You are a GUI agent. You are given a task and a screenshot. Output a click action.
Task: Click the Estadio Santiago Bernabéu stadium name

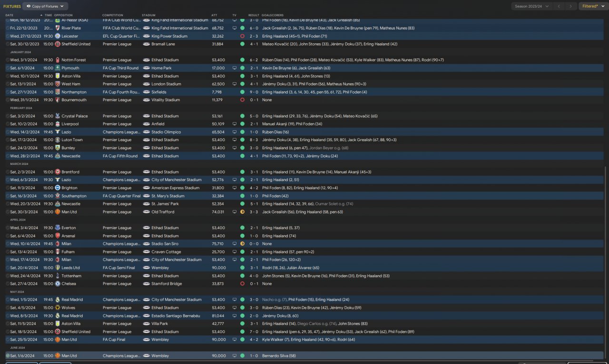point(176,316)
